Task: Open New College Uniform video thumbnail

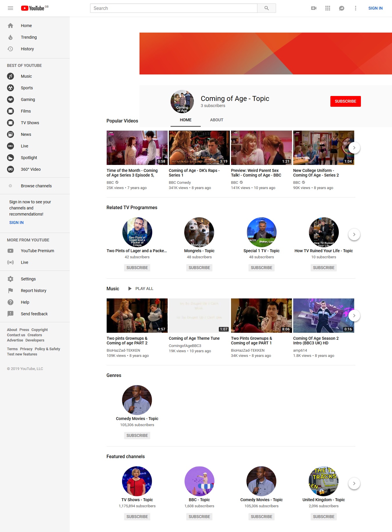Action: (x=324, y=148)
